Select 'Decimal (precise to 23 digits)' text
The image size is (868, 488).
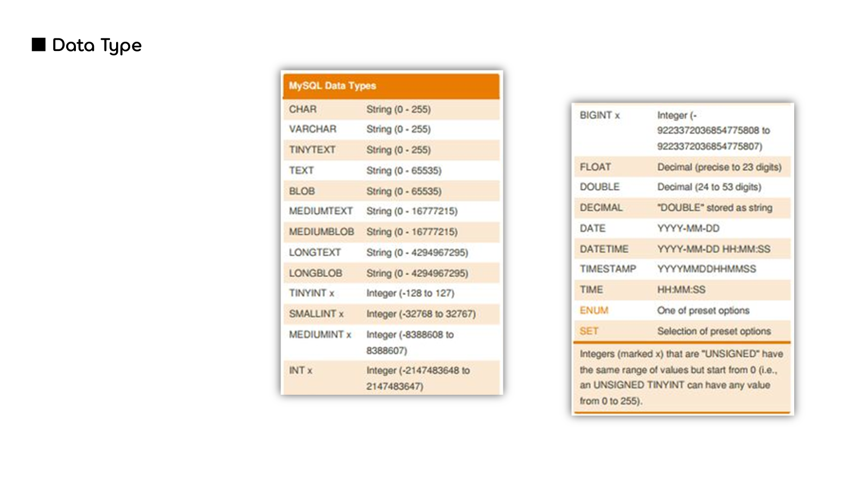[719, 167]
